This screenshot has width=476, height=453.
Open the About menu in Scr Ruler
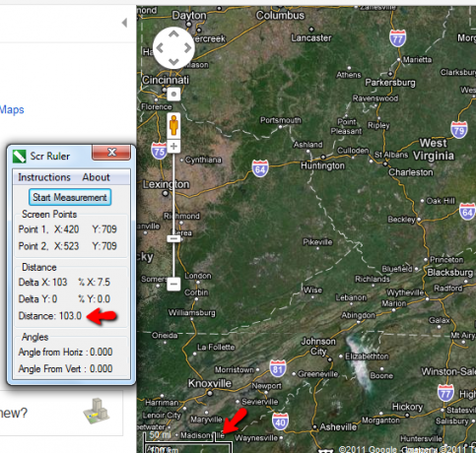pyautogui.click(x=96, y=177)
